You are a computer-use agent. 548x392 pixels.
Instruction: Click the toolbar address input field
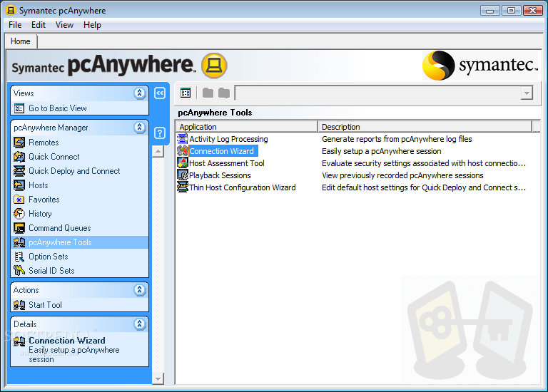(377, 93)
